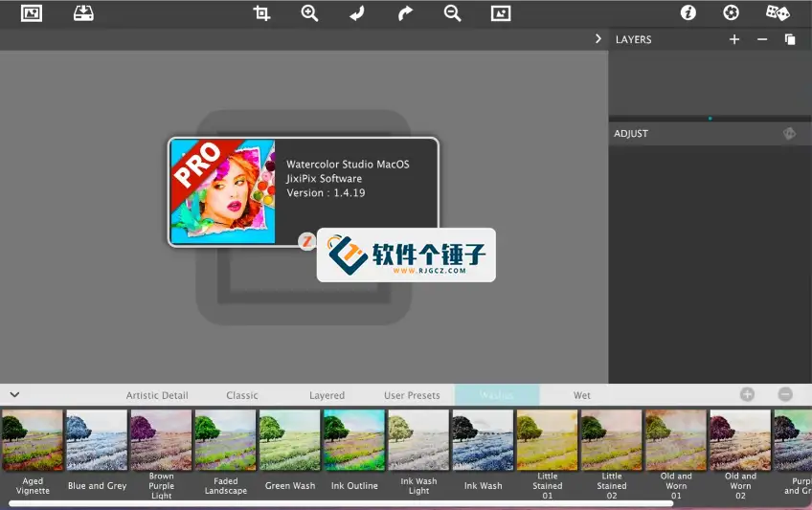Image resolution: width=812 pixels, height=510 pixels.
Task: Click the randomize icon in the Adjust header
Action: (789, 133)
